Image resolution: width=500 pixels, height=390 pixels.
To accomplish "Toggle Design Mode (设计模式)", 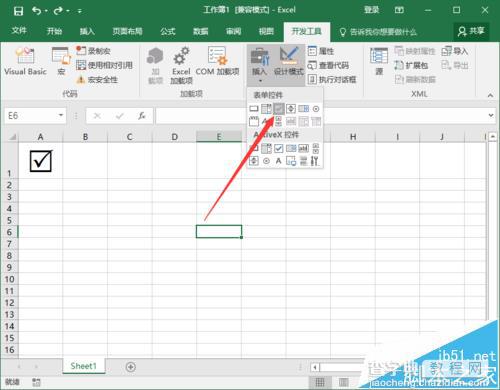I will coord(289,61).
